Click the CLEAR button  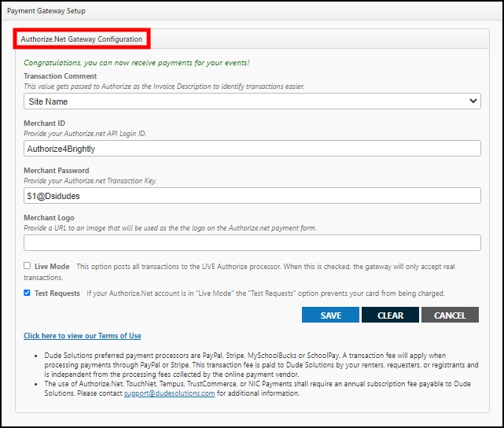click(390, 315)
